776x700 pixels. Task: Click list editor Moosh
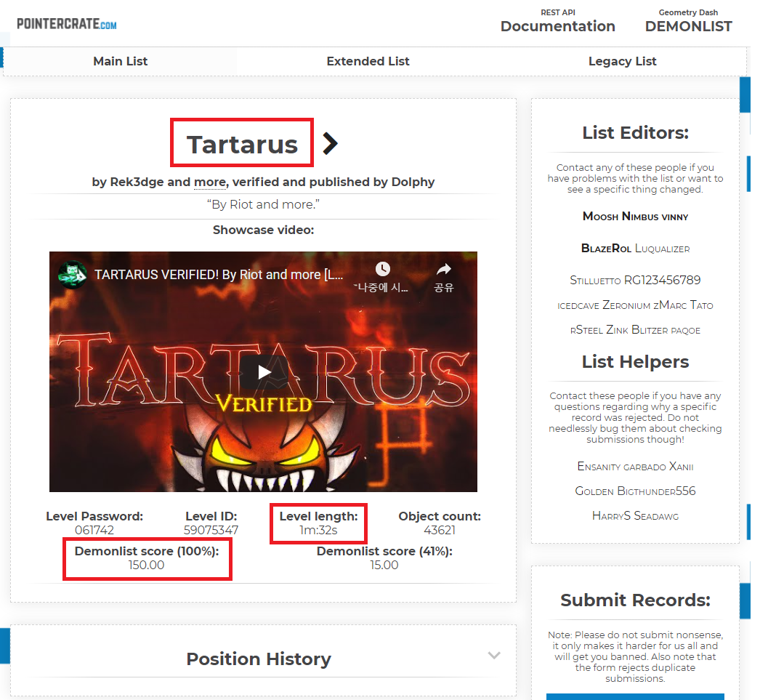(x=600, y=217)
